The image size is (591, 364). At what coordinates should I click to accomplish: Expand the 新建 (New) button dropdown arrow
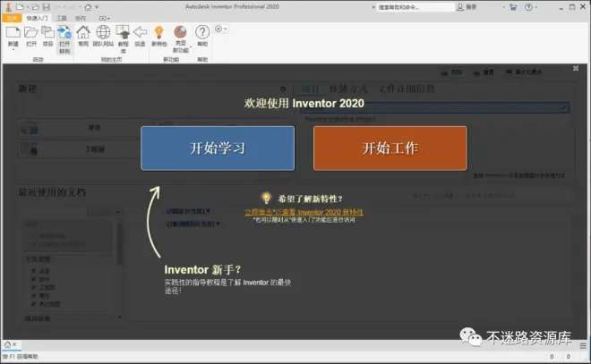point(13,49)
